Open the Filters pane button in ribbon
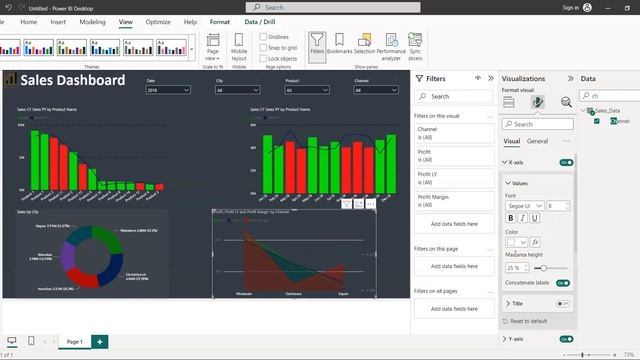The height and width of the screenshot is (360, 640). (317, 47)
